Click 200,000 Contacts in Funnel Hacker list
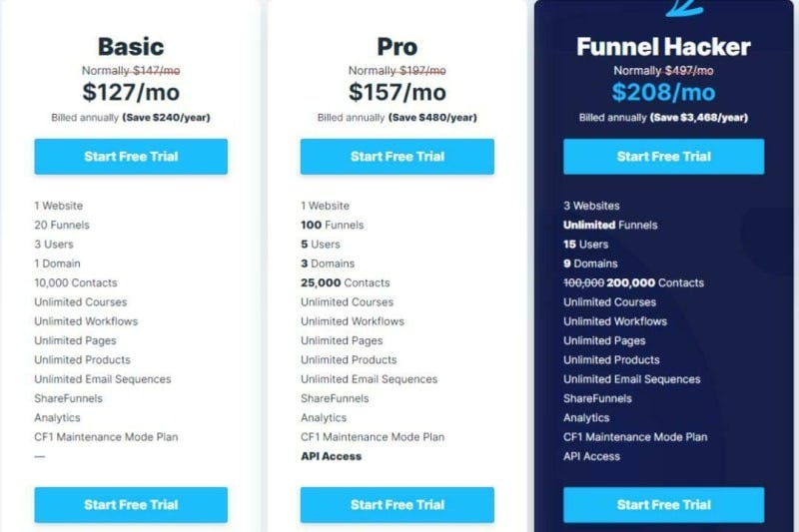The height and width of the screenshot is (532, 799). [655, 282]
